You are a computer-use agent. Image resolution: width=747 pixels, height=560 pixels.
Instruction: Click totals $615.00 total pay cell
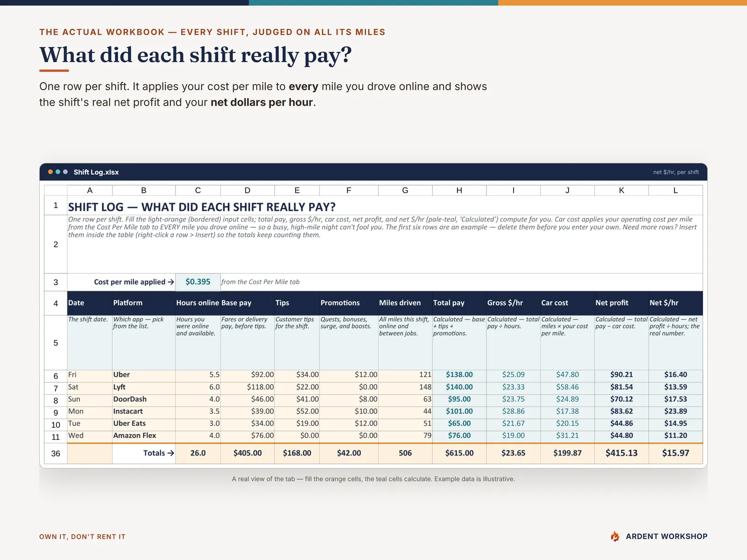459,453
